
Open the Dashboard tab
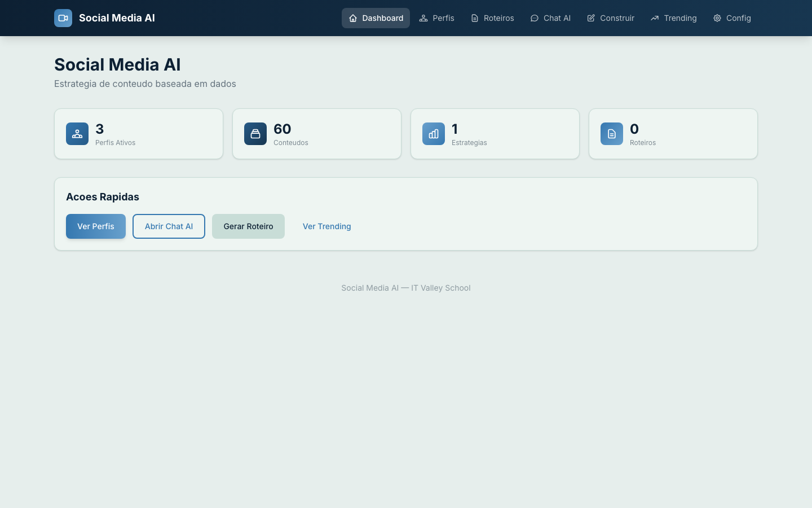tap(376, 18)
